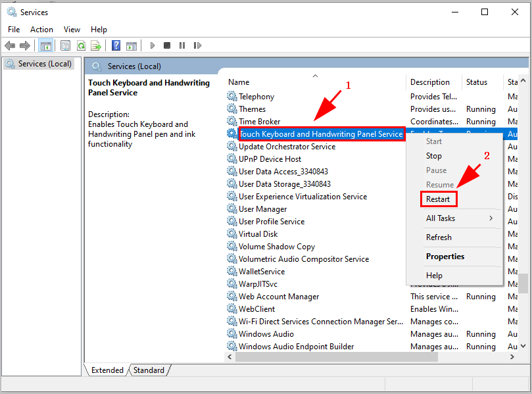Click the Stop Service square icon
This screenshot has height=394, width=532.
pyautogui.click(x=167, y=45)
